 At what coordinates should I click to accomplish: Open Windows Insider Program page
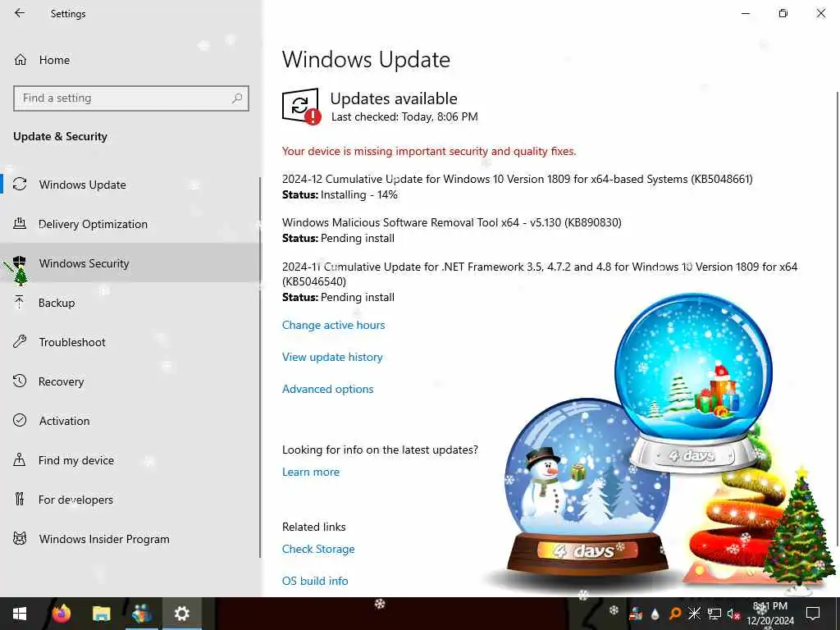[131, 539]
